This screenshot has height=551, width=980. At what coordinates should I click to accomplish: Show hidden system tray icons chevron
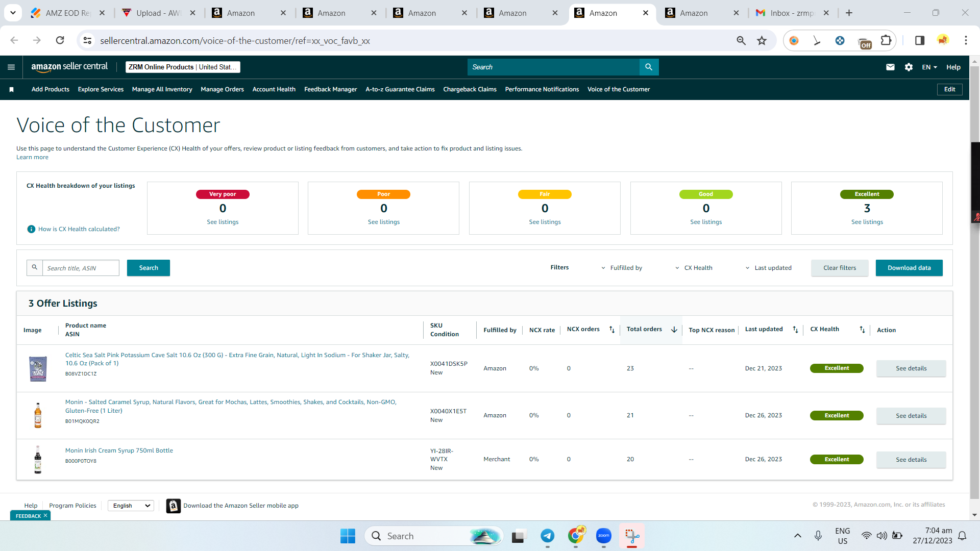point(797,536)
